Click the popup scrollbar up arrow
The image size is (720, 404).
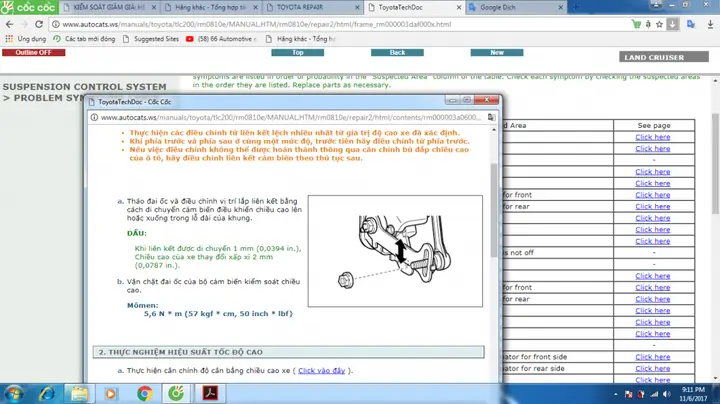[494, 130]
